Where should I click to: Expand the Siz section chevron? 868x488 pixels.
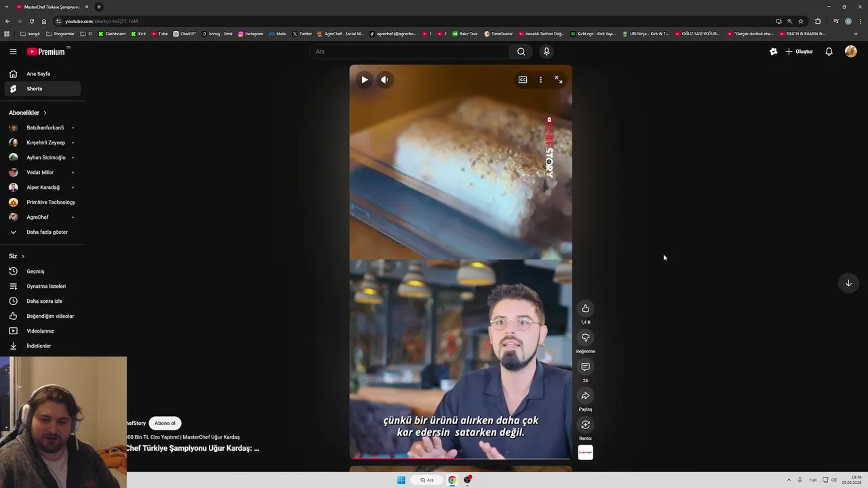[x=22, y=256]
